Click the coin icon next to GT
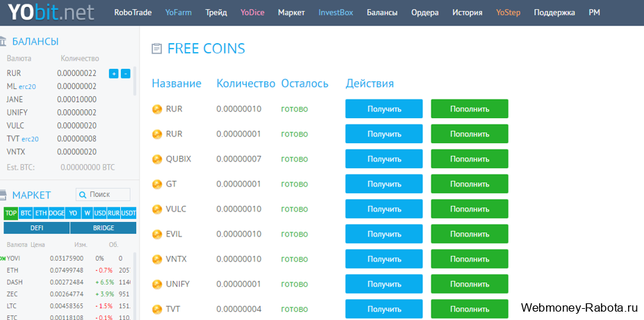Image resolution: width=644 pixels, height=320 pixels. (157, 184)
